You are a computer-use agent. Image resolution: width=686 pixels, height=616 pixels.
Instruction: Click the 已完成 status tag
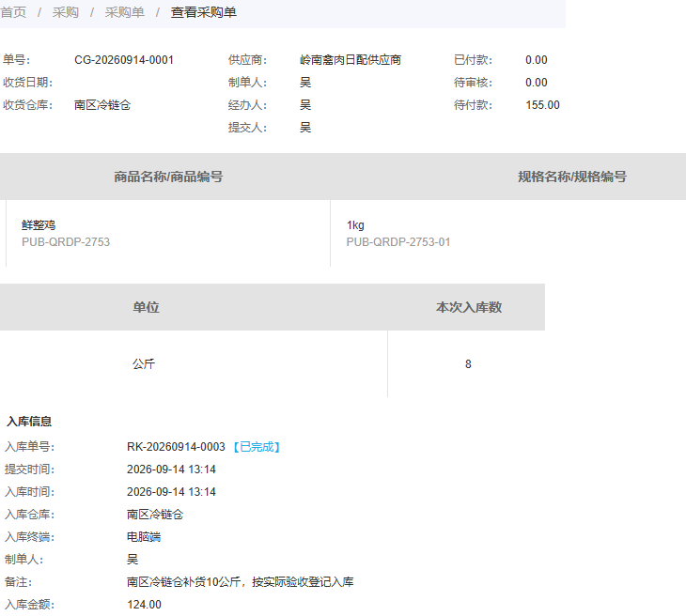[257, 447]
